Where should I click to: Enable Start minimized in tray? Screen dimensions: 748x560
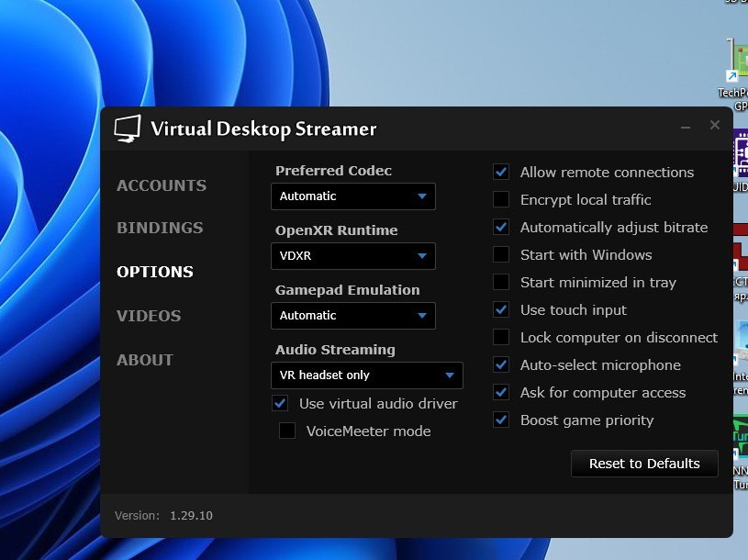tap(501, 282)
